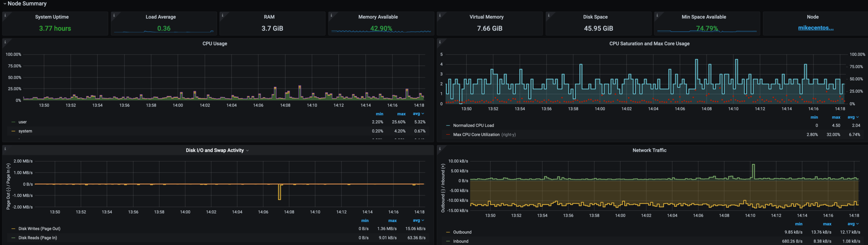Open the Memory Available panel title
The height and width of the screenshot is (245, 868).
(378, 17)
